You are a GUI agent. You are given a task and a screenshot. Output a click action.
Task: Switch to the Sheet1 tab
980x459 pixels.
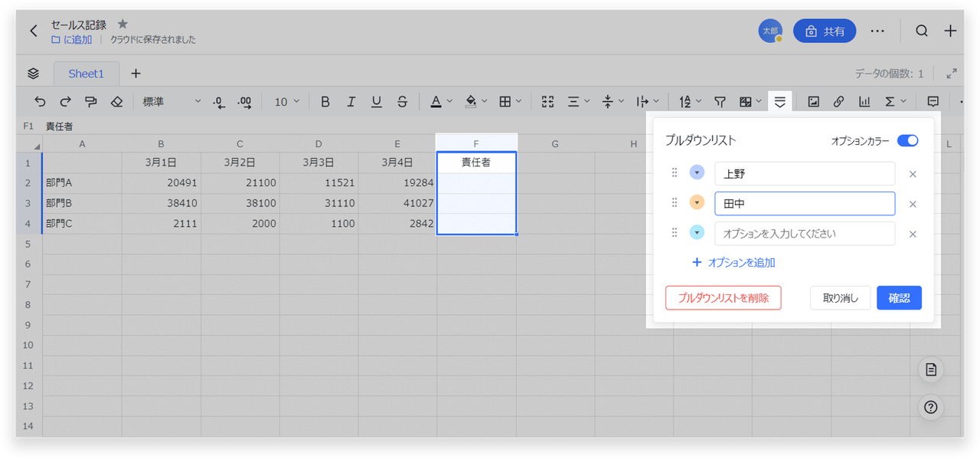(x=86, y=74)
